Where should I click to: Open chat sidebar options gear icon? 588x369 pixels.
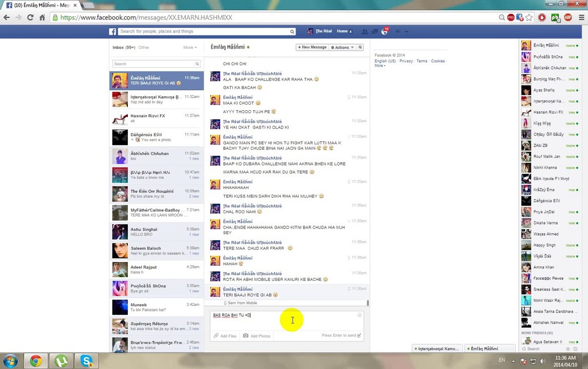pyautogui.click(x=568, y=349)
